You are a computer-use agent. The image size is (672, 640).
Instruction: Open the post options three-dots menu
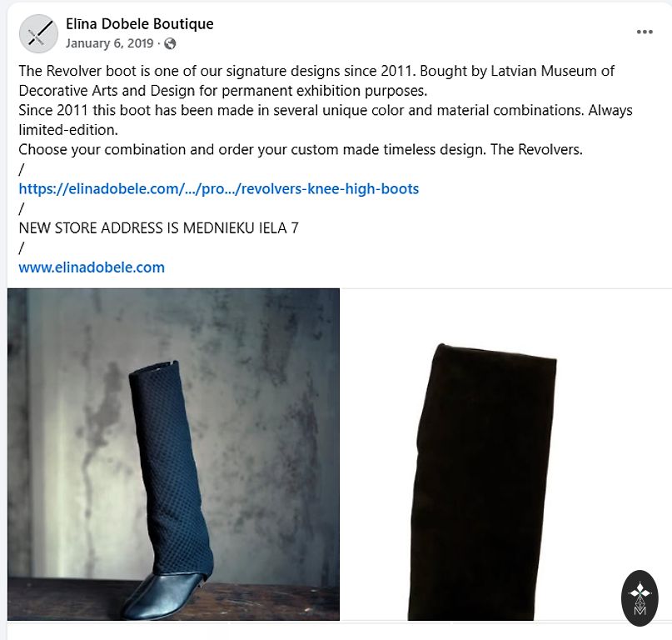[645, 32]
